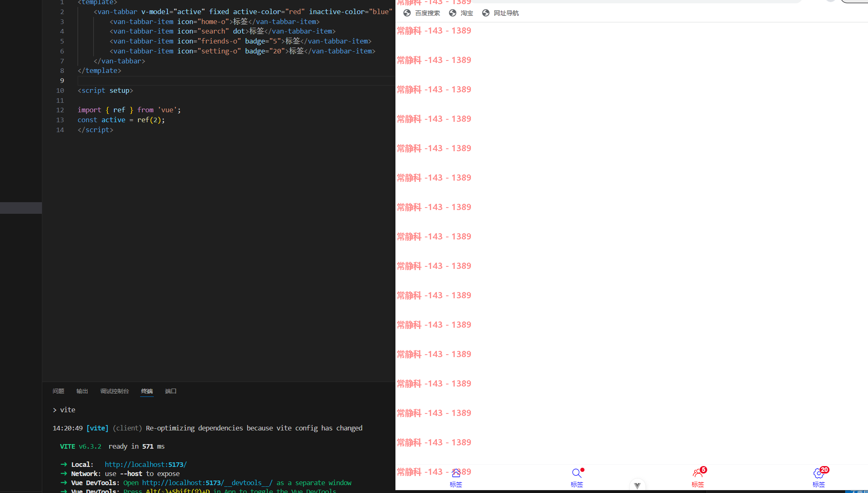Open the 网址导航 bookmark
The width and height of the screenshot is (868, 493).
coord(501,13)
